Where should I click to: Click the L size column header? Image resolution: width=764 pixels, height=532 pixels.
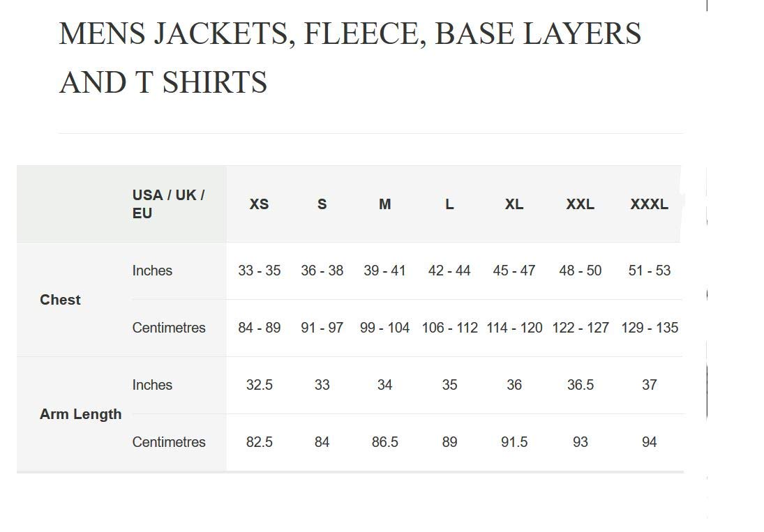pyautogui.click(x=449, y=204)
